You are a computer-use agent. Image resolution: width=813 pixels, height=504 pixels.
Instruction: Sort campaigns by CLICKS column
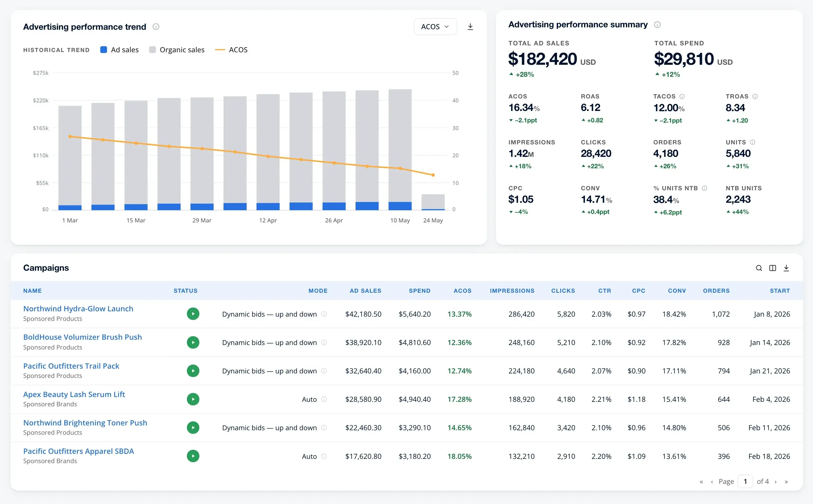click(563, 291)
